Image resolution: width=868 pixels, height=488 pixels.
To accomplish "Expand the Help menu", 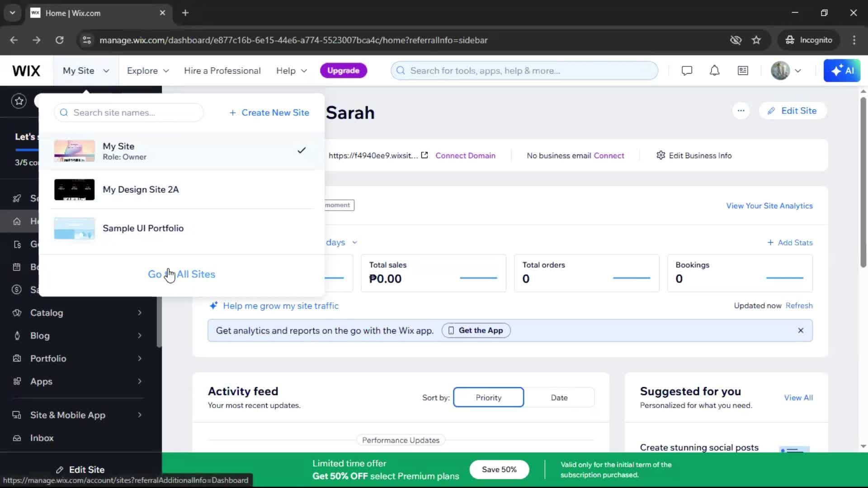I will [292, 71].
